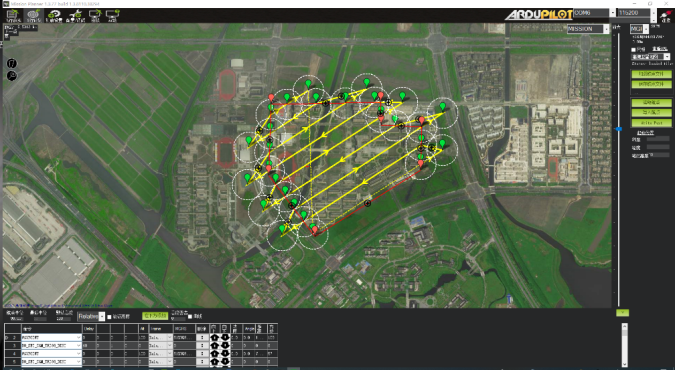
Task: Toggle the grid checkbox in right panel
Action: tap(634, 50)
